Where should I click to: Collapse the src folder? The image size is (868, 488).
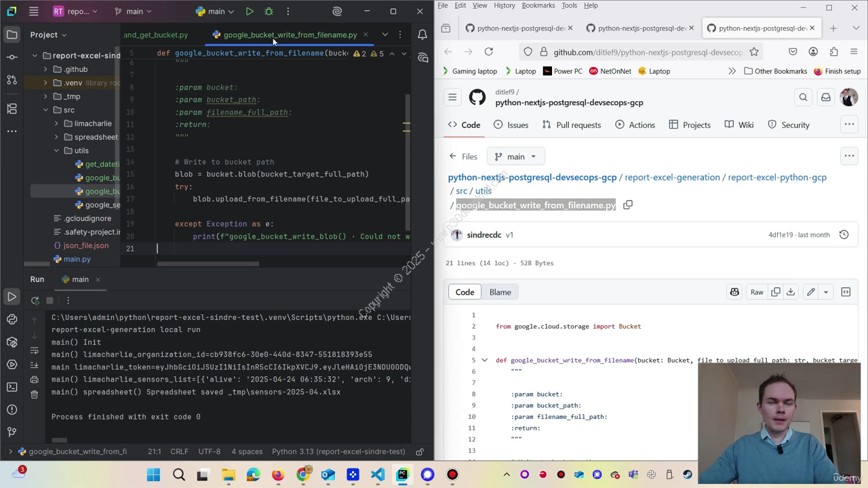tap(45, 110)
